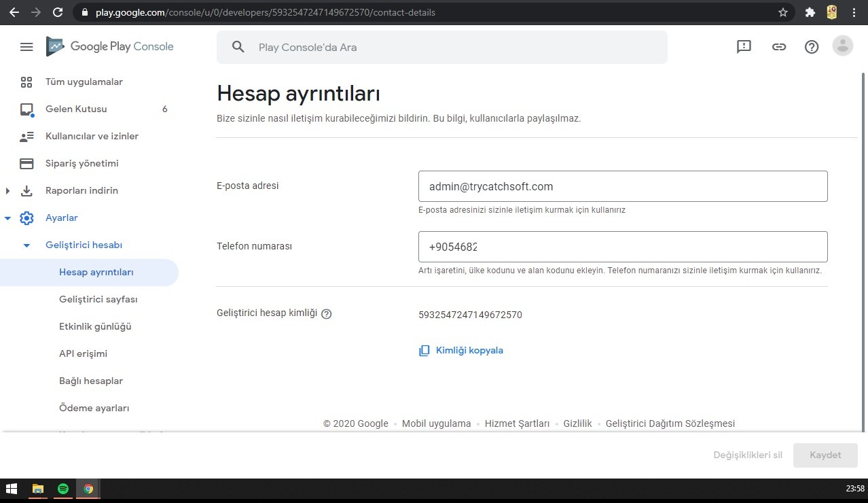Click the copy icon beside Kimliği kopyala
Image resolution: width=868 pixels, height=503 pixels.
pyautogui.click(x=424, y=351)
